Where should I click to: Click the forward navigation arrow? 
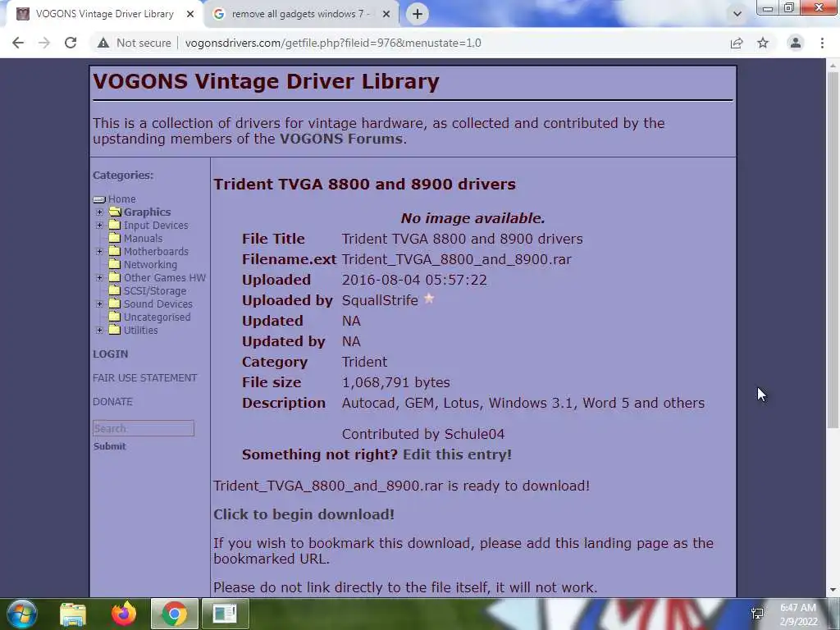coord(44,43)
